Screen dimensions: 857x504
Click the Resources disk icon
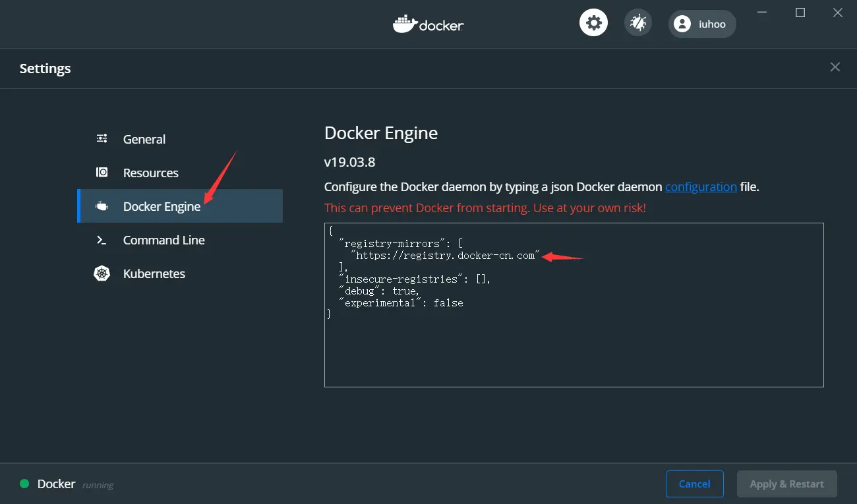102,173
